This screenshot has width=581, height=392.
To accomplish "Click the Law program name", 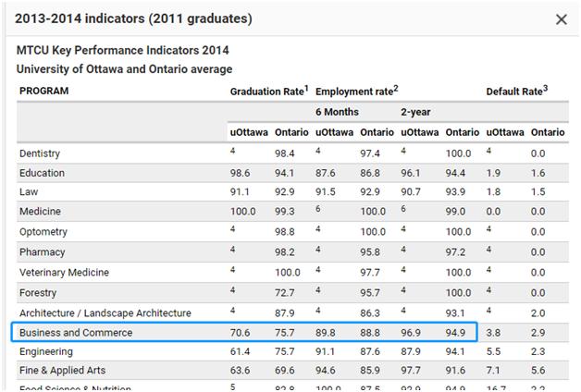I will click(x=29, y=193).
